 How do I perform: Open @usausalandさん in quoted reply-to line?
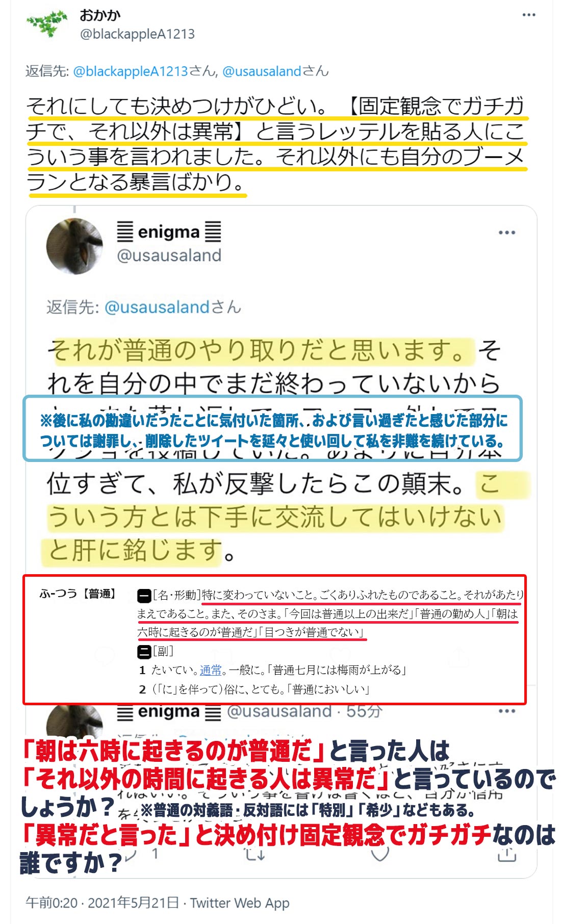tap(173, 307)
